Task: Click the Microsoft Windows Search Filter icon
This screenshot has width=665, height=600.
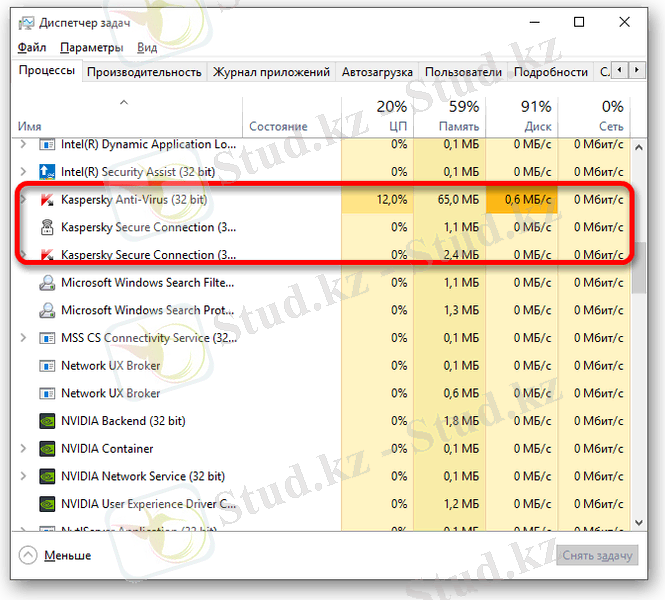Action: (47, 283)
